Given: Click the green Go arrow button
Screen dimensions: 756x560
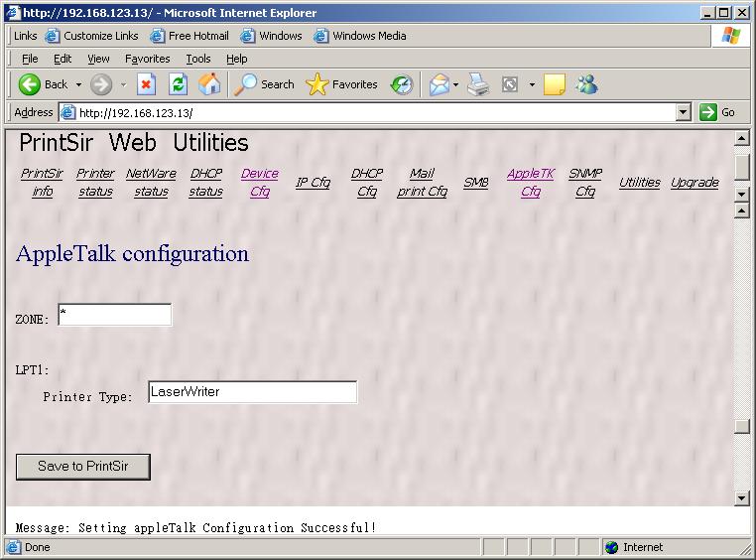Looking at the screenshot, I should [x=707, y=112].
